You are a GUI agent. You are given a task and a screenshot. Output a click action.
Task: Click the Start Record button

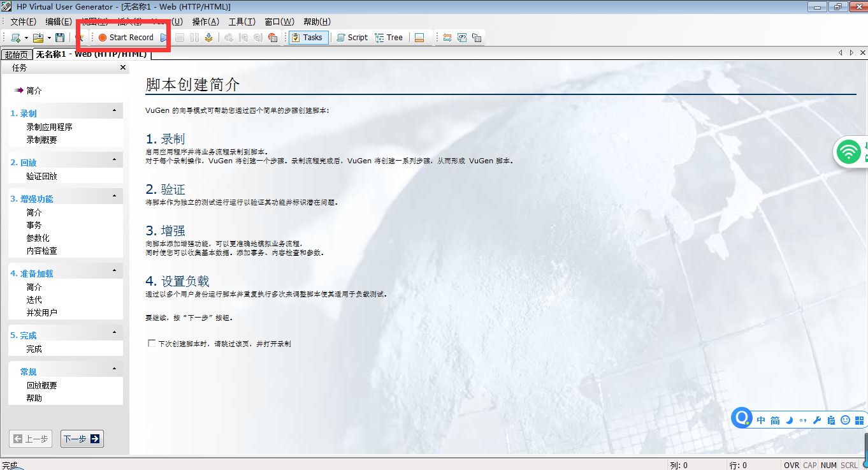pos(126,38)
